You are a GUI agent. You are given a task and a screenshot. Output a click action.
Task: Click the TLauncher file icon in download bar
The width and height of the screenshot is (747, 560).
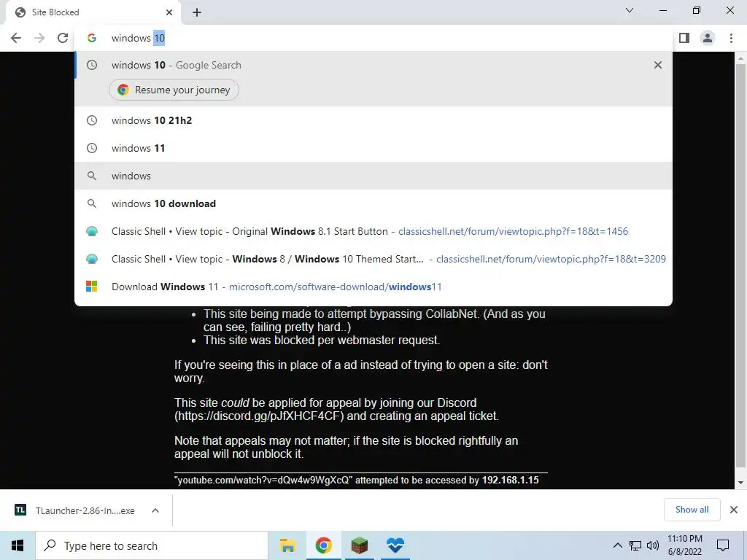pyautogui.click(x=20, y=510)
